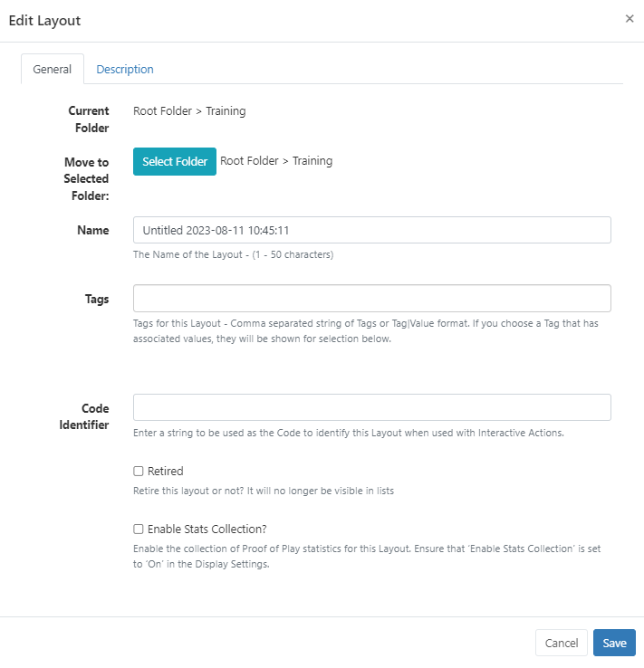Click the 'Move to Selected Folder' label

[x=86, y=178]
